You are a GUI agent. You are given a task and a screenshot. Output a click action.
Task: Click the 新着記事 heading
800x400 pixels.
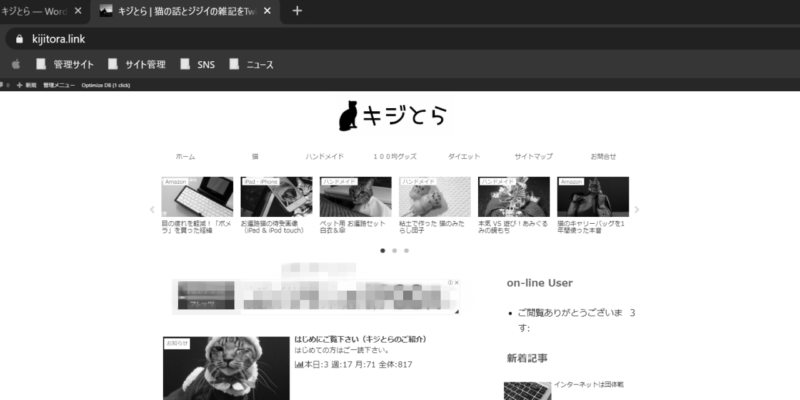point(527,358)
